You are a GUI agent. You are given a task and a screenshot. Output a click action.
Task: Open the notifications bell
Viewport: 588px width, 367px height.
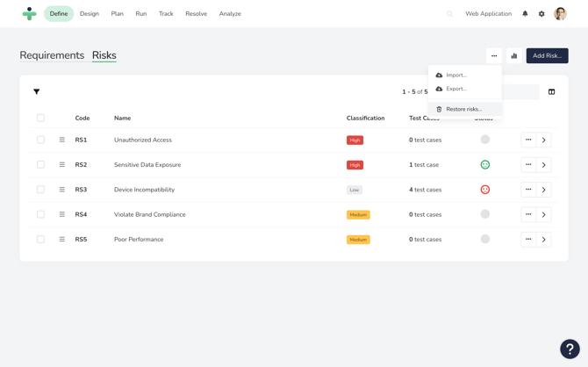pyautogui.click(x=526, y=14)
